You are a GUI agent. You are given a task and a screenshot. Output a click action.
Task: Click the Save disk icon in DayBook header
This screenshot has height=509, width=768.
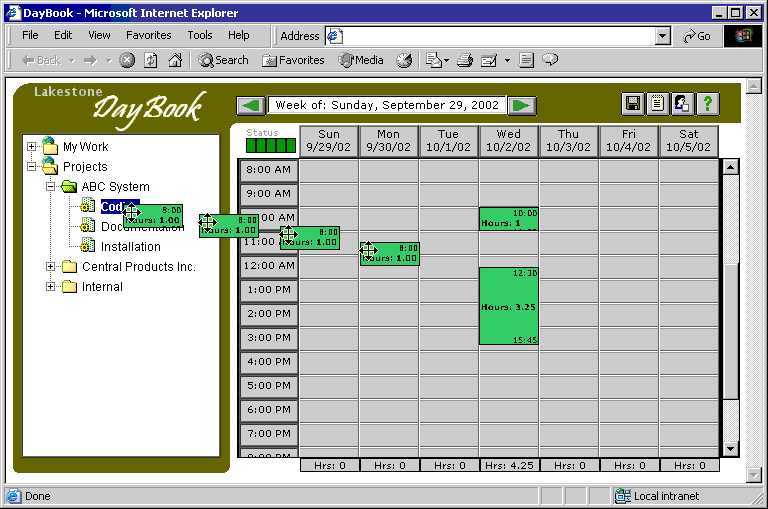(x=632, y=103)
